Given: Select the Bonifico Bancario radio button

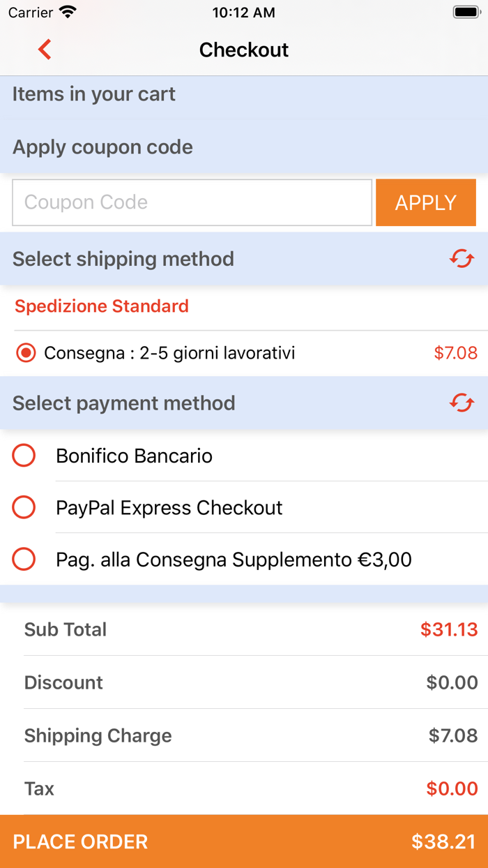Looking at the screenshot, I should [x=24, y=456].
